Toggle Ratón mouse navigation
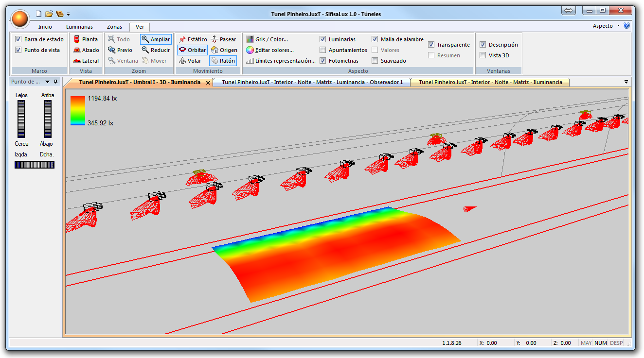Viewport: 644px width, 358px height. click(x=223, y=61)
